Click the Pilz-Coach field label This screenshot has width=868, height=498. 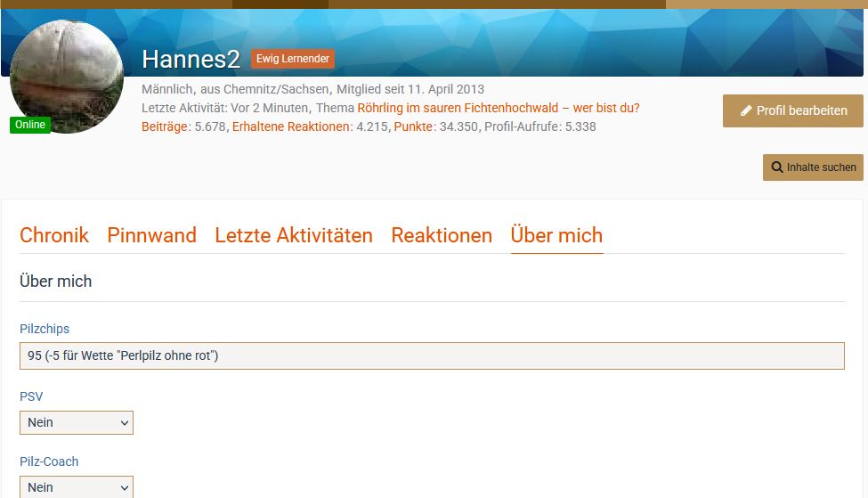click(x=49, y=461)
